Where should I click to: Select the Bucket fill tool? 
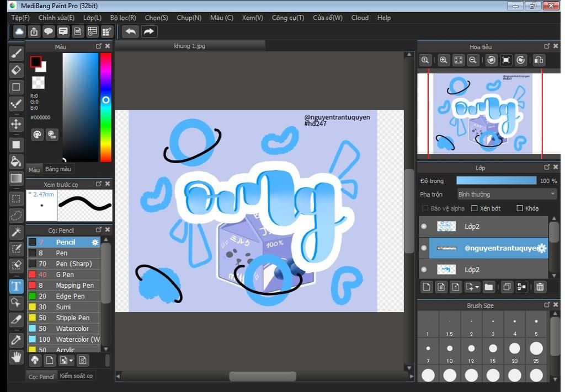coord(16,161)
